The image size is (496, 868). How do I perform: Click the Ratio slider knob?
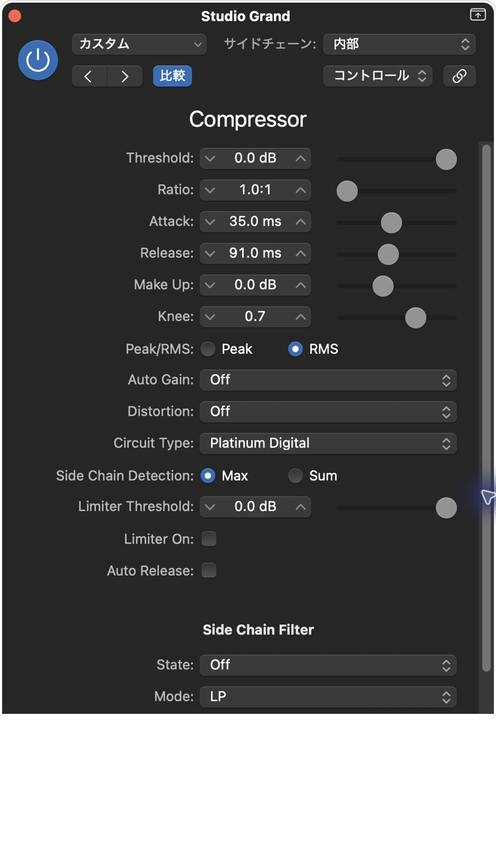(347, 191)
